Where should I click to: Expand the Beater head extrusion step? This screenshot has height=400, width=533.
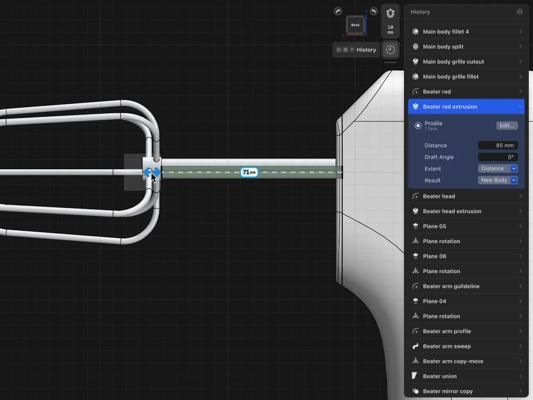point(466,211)
